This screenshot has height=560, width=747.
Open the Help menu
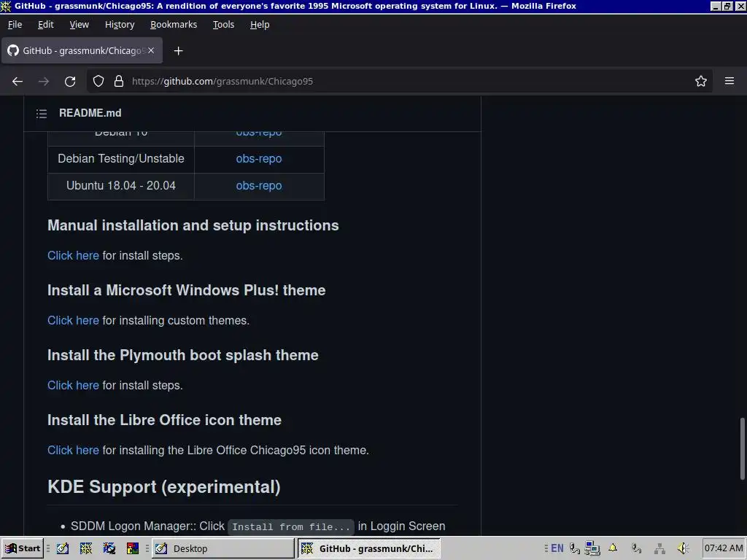[x=260, y=24]
